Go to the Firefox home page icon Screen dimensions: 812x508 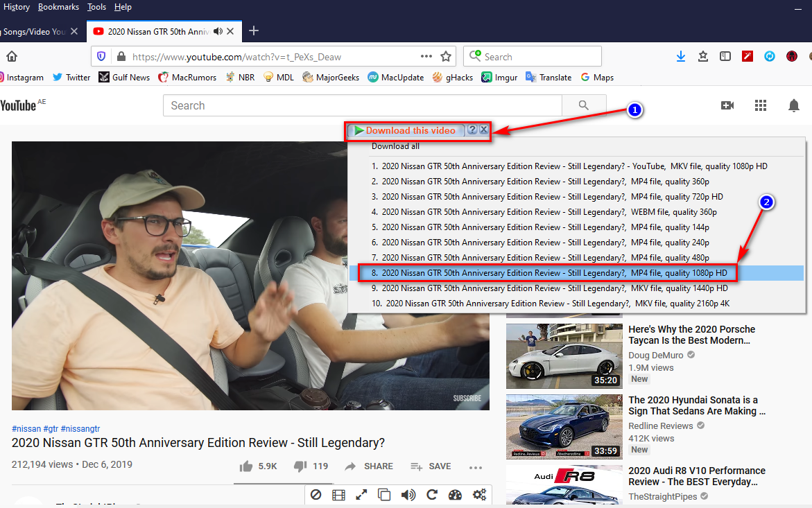pyautogui.click(x=12, y=56)
